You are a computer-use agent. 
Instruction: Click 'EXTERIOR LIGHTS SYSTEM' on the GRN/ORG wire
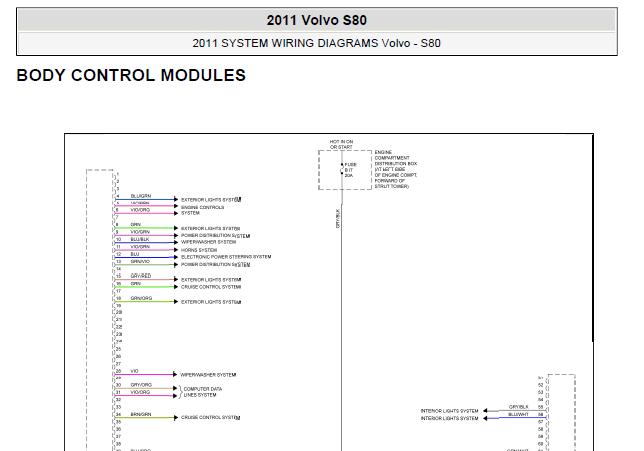click(211, 302)
